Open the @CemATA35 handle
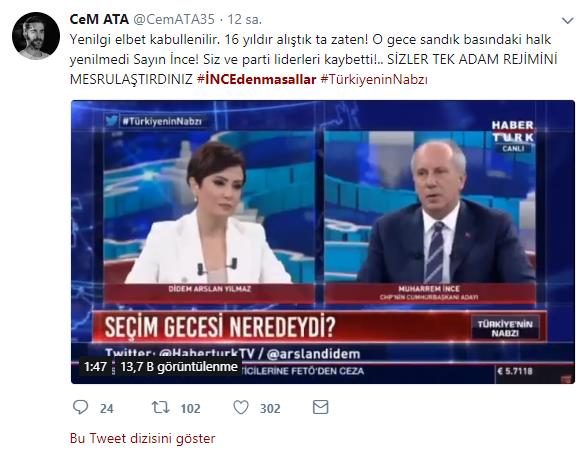The height and width of the screenshot is (453, 587). coord(174,19)
